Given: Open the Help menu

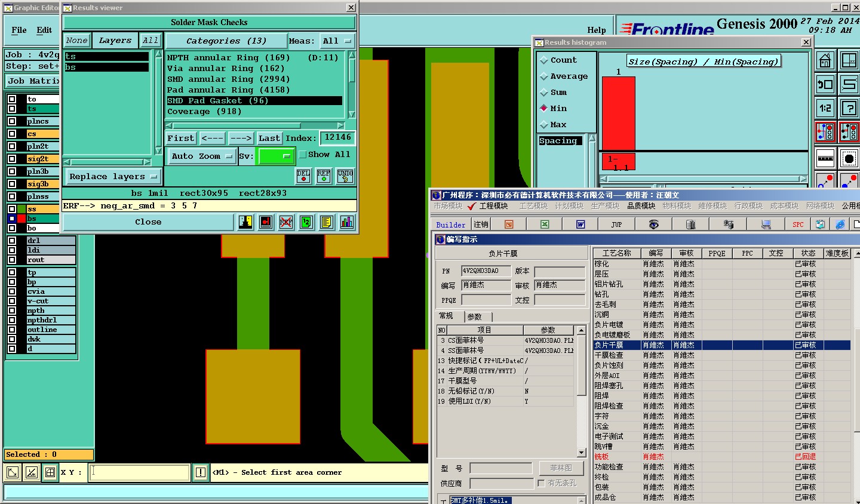Looking at the screenshot, I should pyautogui.click(x=596, y=30).
